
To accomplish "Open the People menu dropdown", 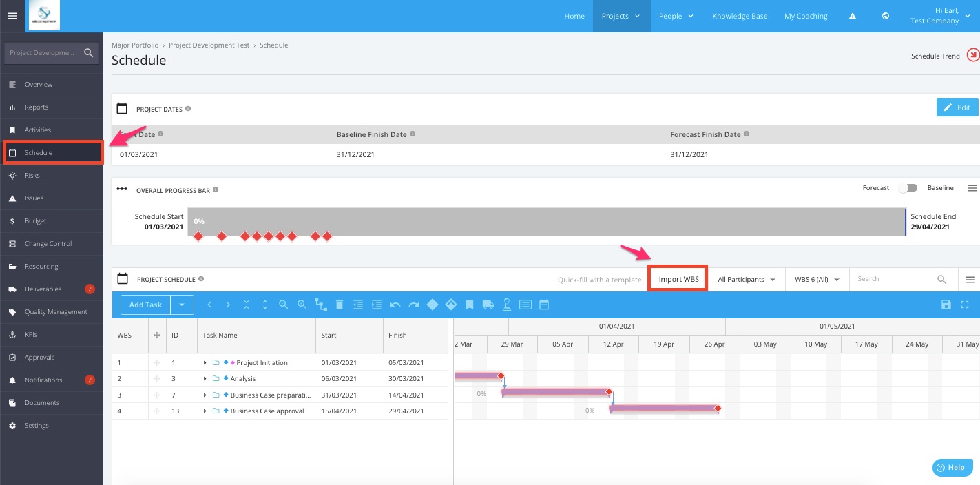I will (x=676, y=16).
